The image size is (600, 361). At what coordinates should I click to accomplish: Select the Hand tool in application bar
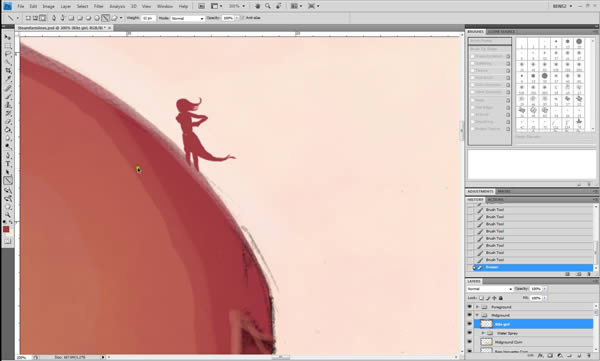[x=258, y=6]
